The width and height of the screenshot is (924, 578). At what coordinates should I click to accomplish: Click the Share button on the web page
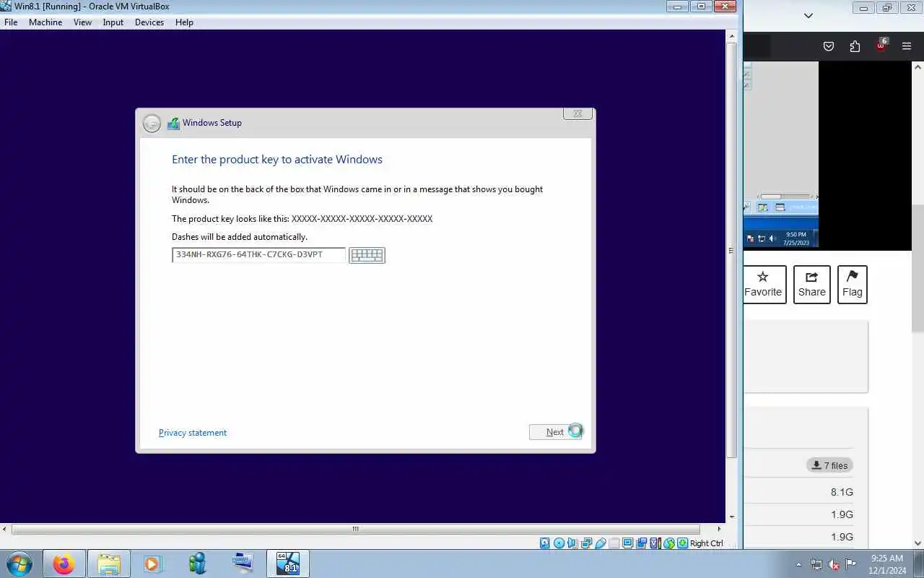[x=811, y=285]
